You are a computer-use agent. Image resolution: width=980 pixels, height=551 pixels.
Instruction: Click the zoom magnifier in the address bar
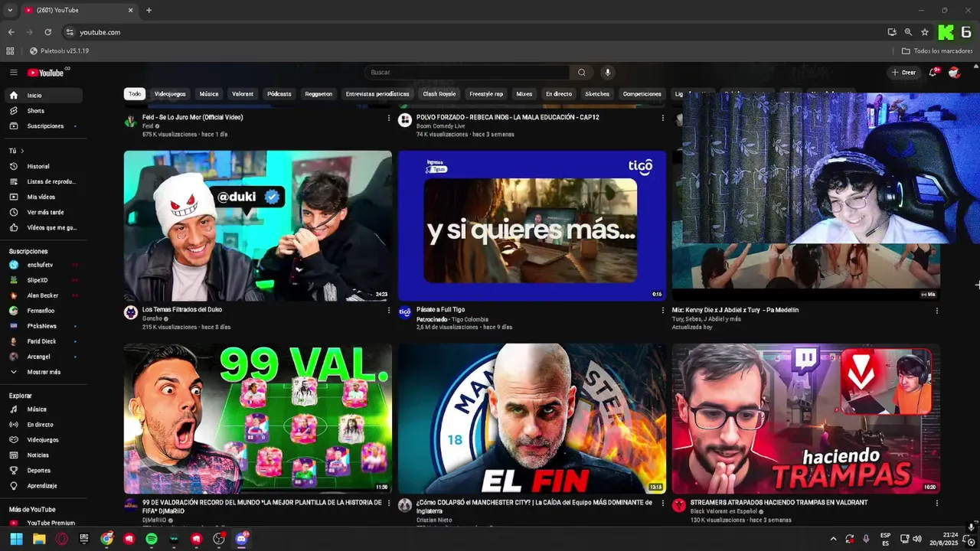pos(908,32)
